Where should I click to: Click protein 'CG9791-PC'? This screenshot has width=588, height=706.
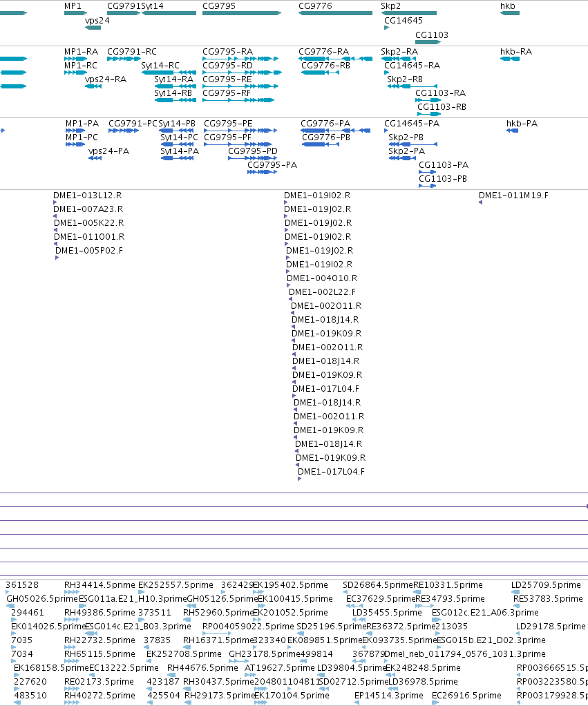pos(133,124)
